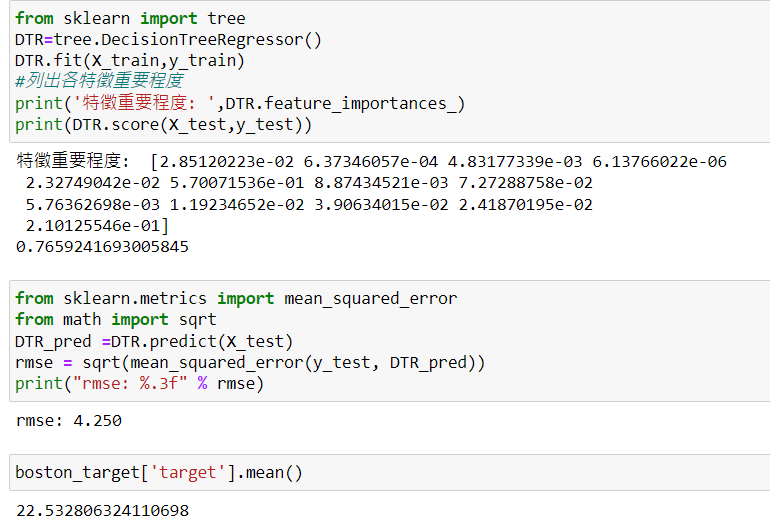Screen dimensions: 770x521
Task: Click the line DTR=tree.DecisionTreeRegressor()
Action: (168, 40)
